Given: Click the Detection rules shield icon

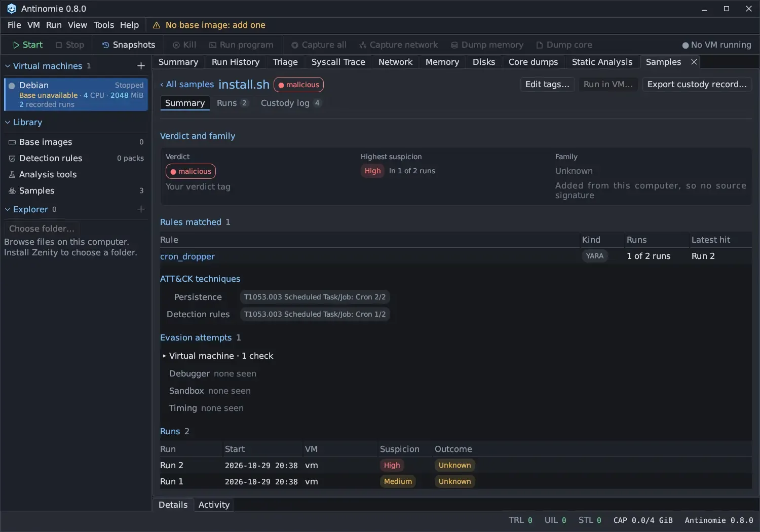Looking at the screenshot, I should [12, 159].
